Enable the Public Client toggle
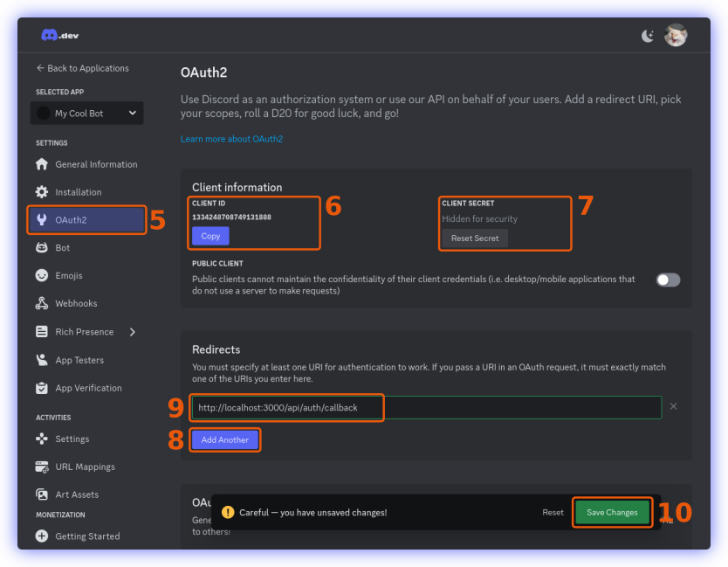 click(668, 280)
